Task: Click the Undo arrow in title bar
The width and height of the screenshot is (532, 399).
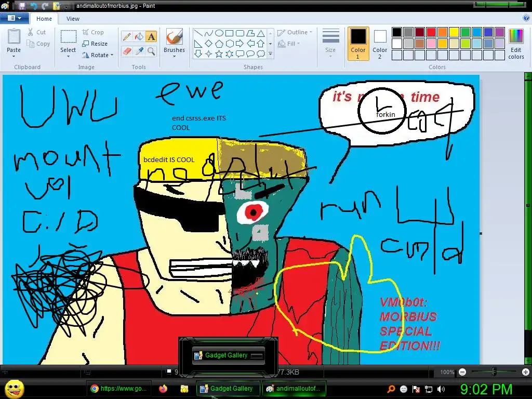Action: [34, 6]
